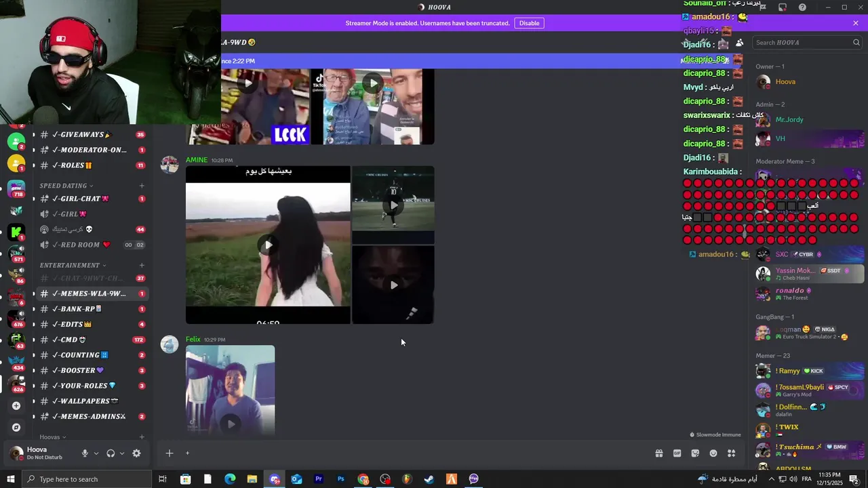
Task: Open Discover servers compass icon
Action: 16,428
